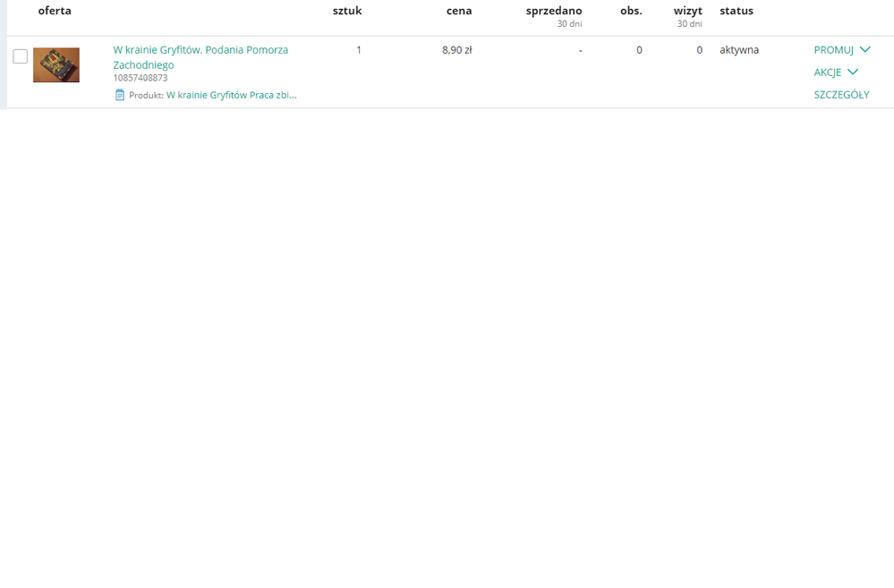Tick the checkbox for the Gryfitów offer
894x588 pixels.
20,56
